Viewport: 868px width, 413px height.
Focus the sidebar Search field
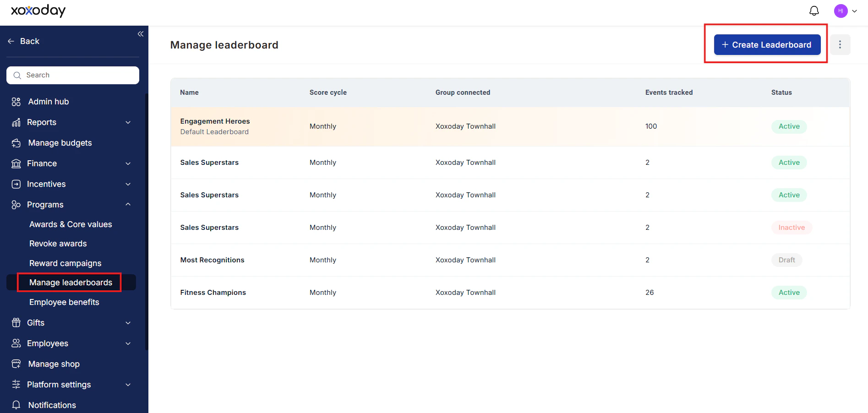click(x=73, y=75)
